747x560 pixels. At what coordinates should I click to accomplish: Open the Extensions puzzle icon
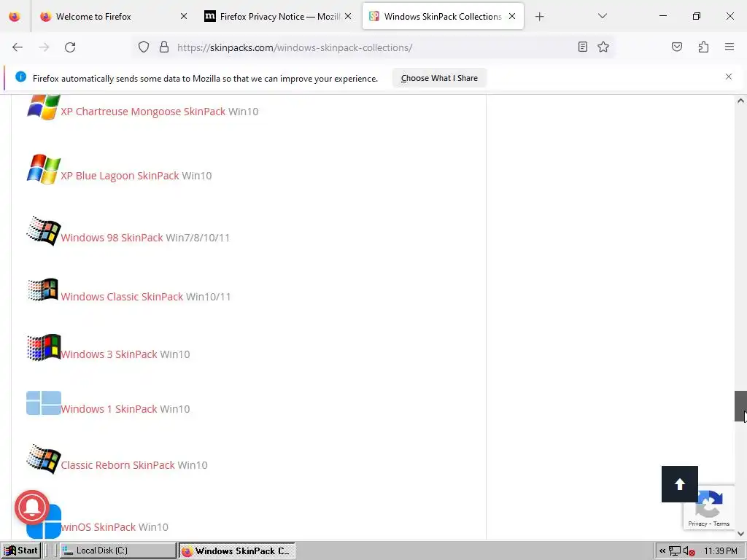(x=703, y=47)
